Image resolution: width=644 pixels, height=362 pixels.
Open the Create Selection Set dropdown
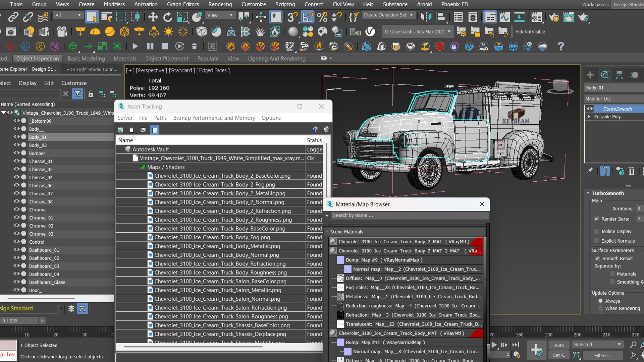click(x=388, y=15)
